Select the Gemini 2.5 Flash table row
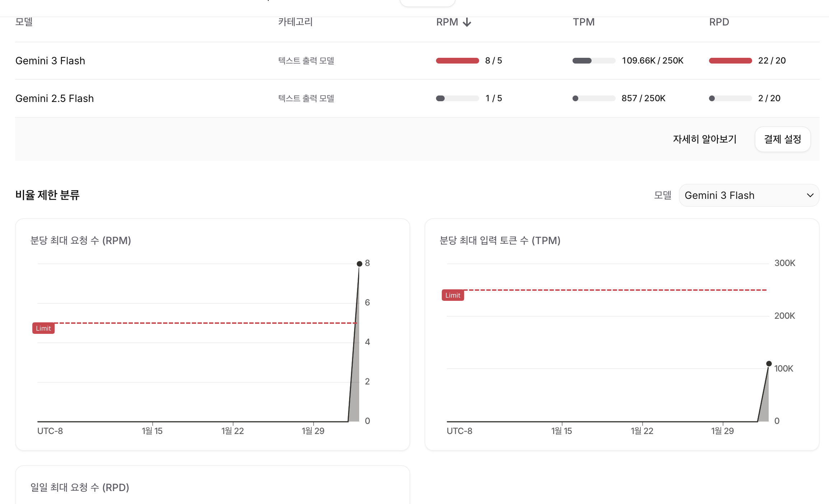This screenshot has width=829, height=504. [55, 98]
